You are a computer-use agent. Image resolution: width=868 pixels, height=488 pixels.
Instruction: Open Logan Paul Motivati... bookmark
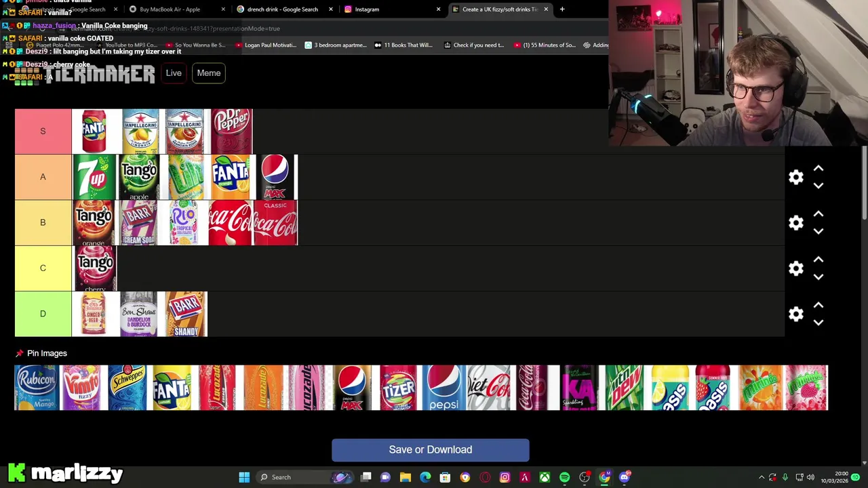pyautogui.click(x=265, y=45)
